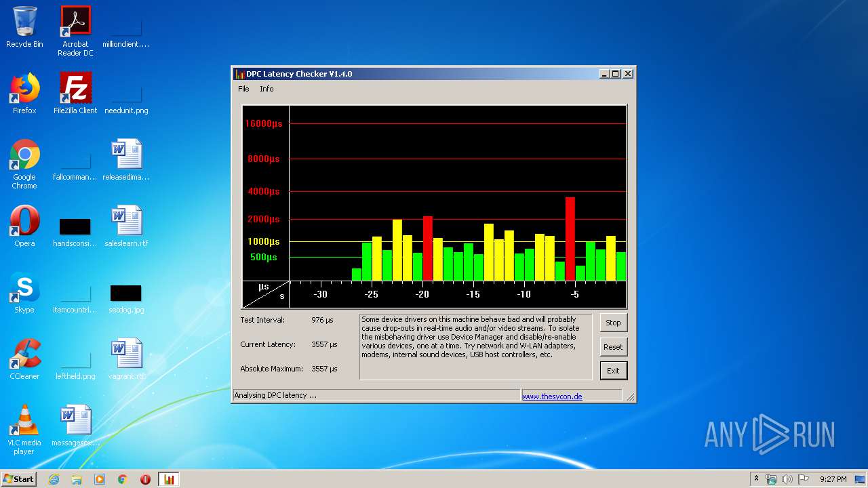Image resolution: width=868 pixels, height=488 pixels.
Task: Launch Acrobat Reader DC from desktop
Action: coord(75,31)
